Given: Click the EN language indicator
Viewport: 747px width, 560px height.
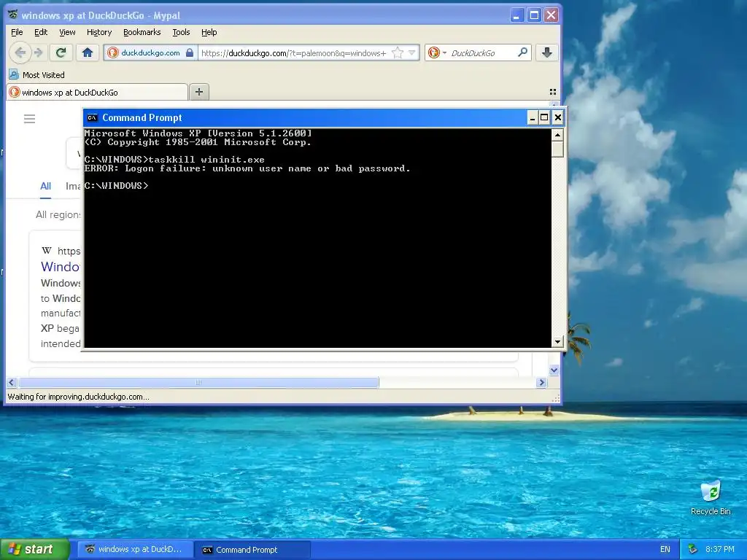Looking at the screenshot, I should tap(665, 550).
